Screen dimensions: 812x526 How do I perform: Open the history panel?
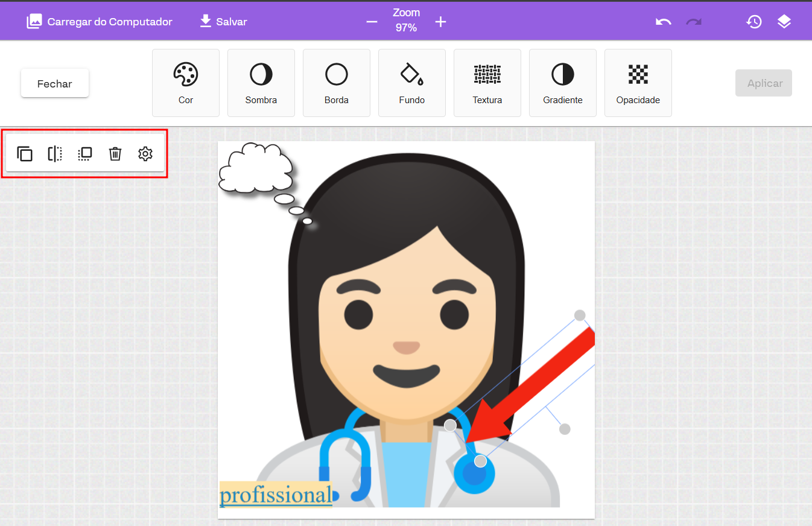pos(754,22)
